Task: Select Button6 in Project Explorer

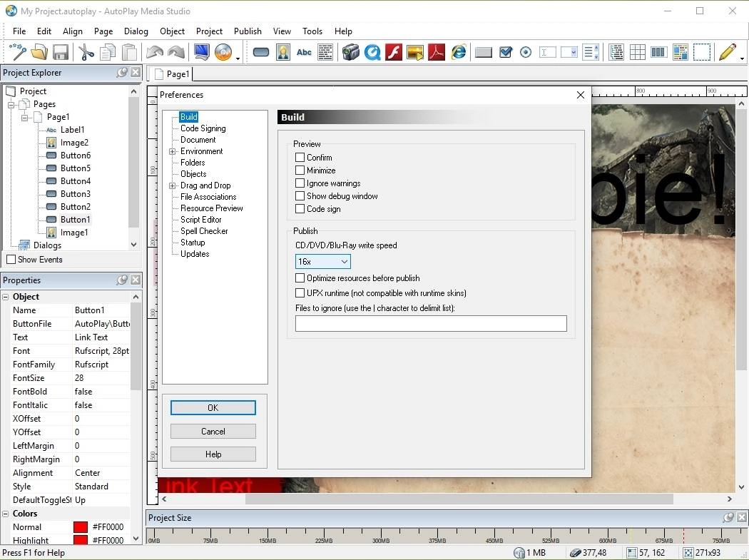Action: (76, 156)
